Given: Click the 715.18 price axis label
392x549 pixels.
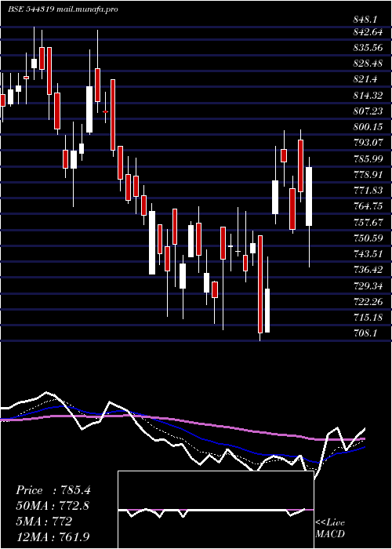Looking at the screenshot, I should coord(367,318).
